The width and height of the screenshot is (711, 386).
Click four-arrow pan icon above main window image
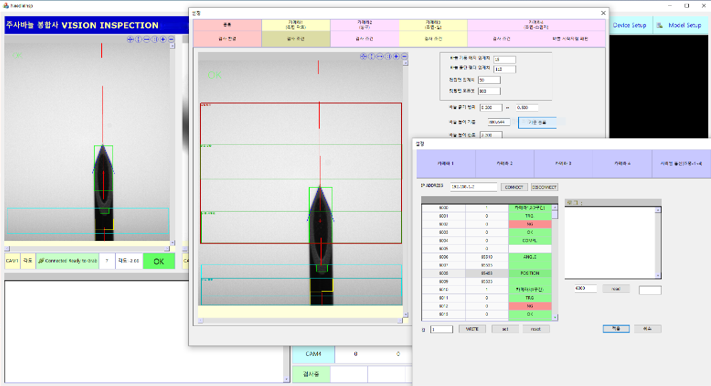click(130, 39)
